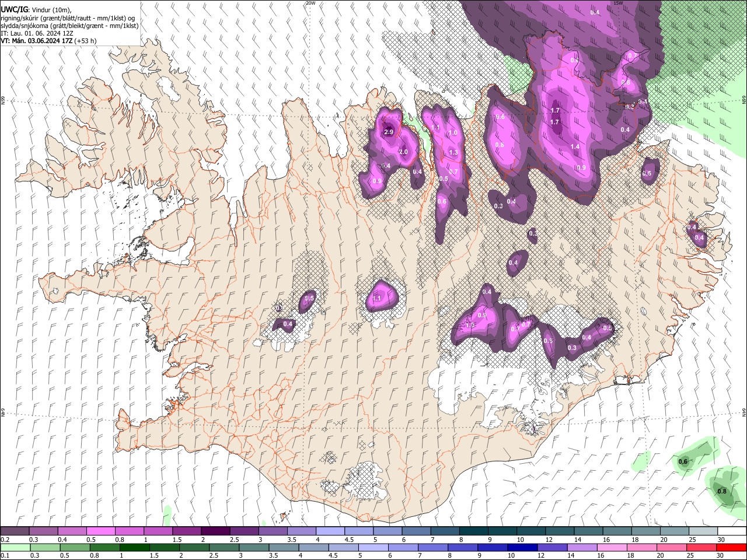The height and width of the screenshot is (560, 747).
Task: Click the upper legend swatch between 8 and 9
Action: tap(473, 531)
